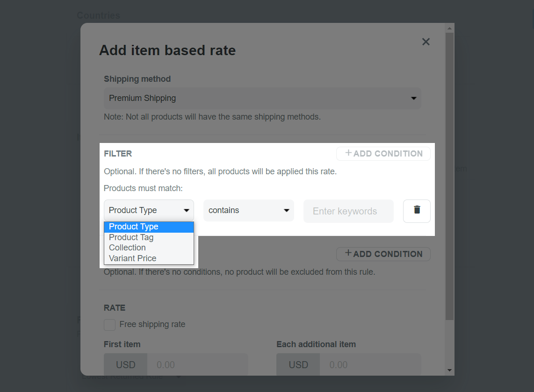
Task: Add a condition to the exclusion section
Action: tap(383, 254)
